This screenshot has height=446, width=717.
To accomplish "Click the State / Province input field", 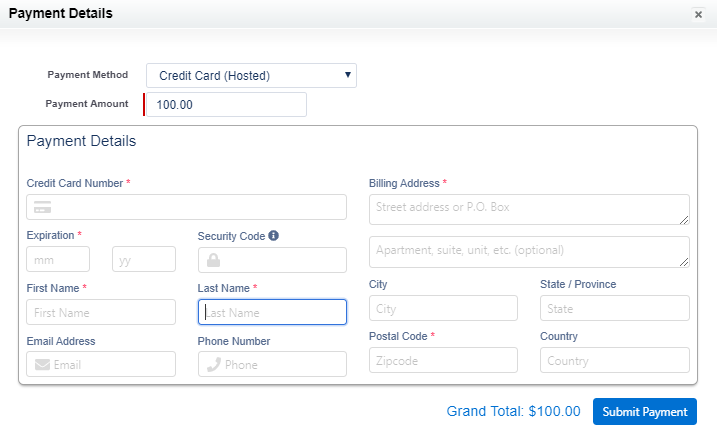I will coord(614,308).
